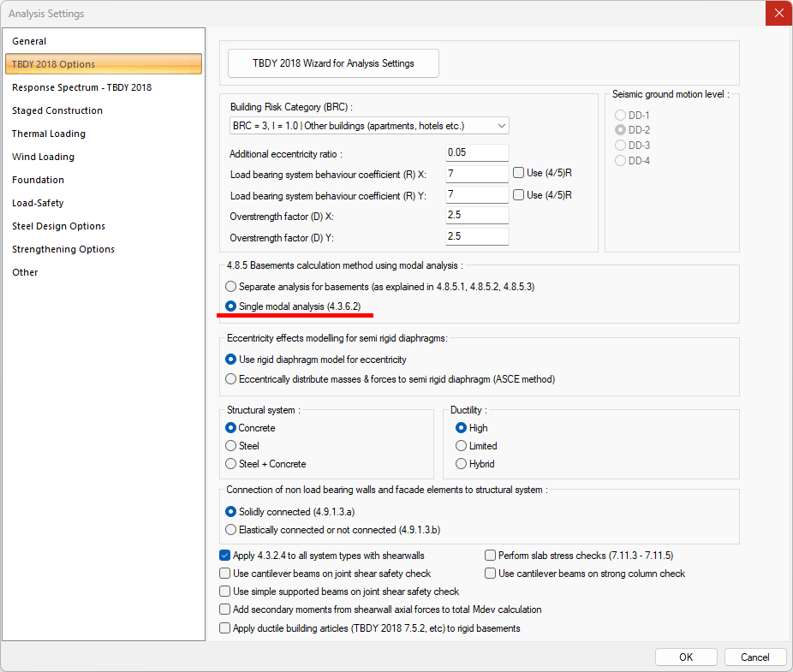Screen dimensions: 793x672
Task: Select Steel + Concrete structural system
Action: tap(230, 464)
